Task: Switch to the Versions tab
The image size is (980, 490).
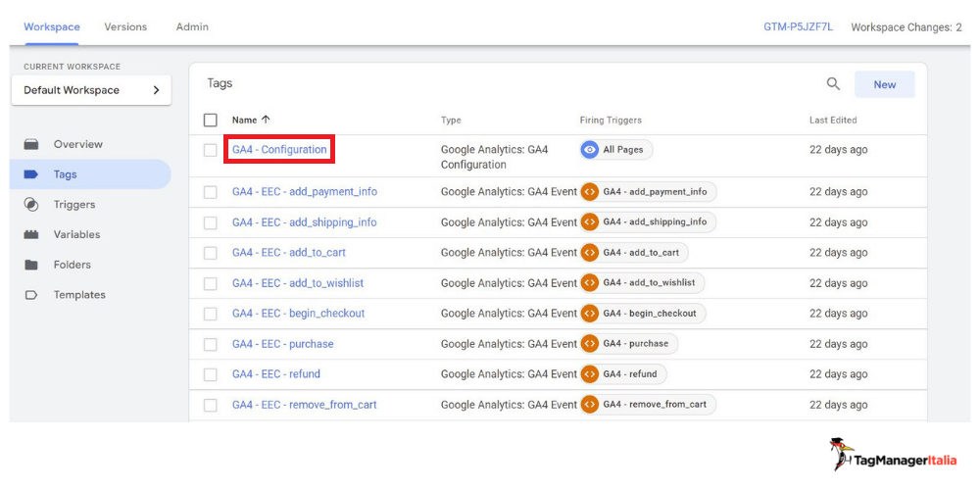Action: point(125,26)
